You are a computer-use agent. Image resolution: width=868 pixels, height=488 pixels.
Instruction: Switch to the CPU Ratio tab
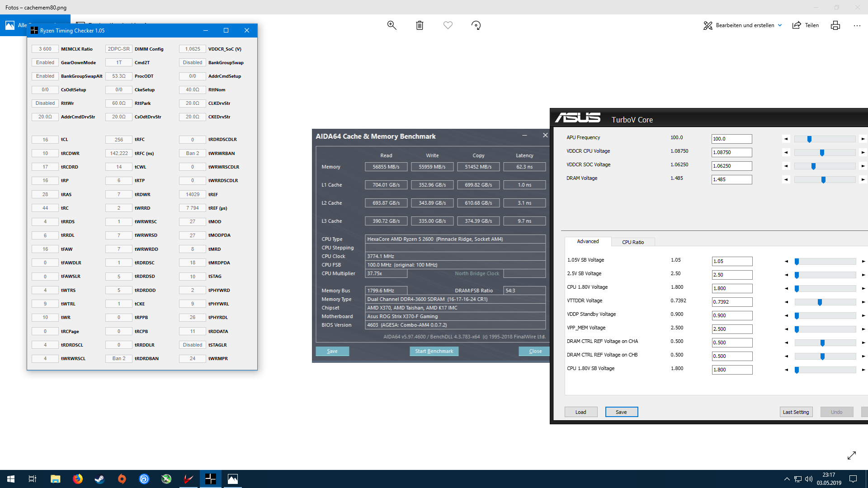pos(632,242)
